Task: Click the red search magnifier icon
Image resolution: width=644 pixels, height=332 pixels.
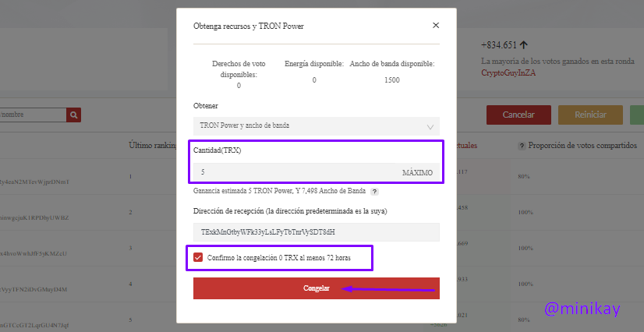Action: click(x=73, y=115)
